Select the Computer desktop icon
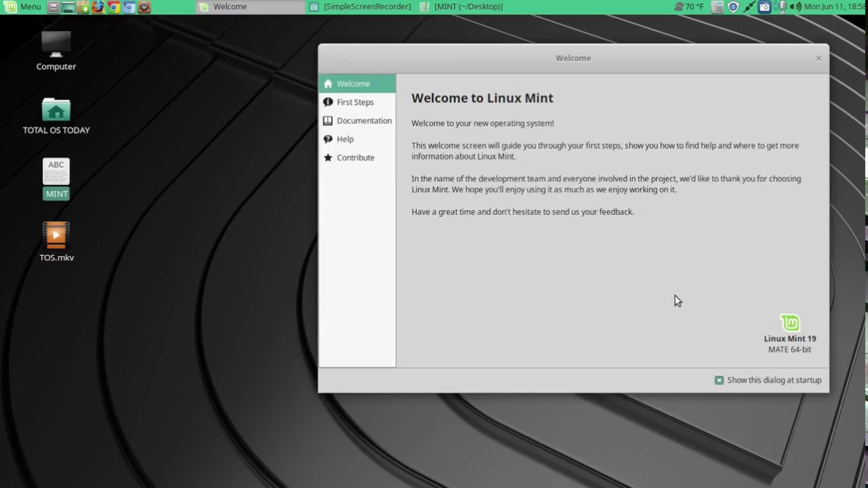The image size is (868, 488). (56, 52)
